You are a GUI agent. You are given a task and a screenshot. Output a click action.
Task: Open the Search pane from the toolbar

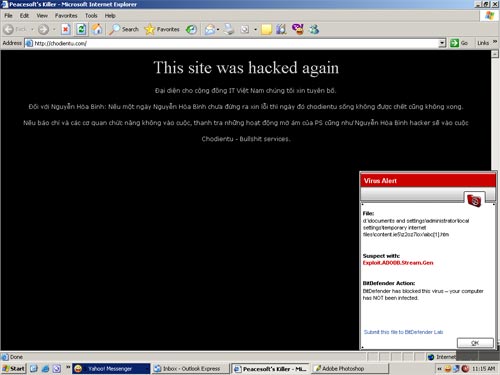(124, 30)
